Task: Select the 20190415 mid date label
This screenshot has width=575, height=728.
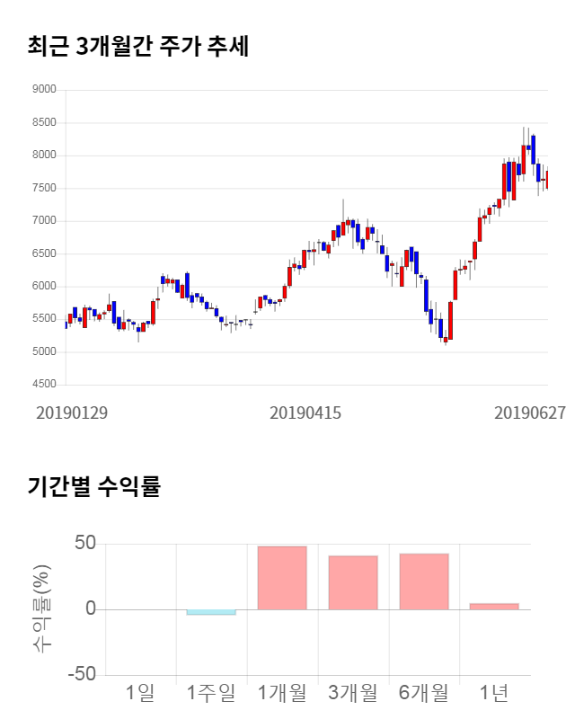Action: (305, 413)
